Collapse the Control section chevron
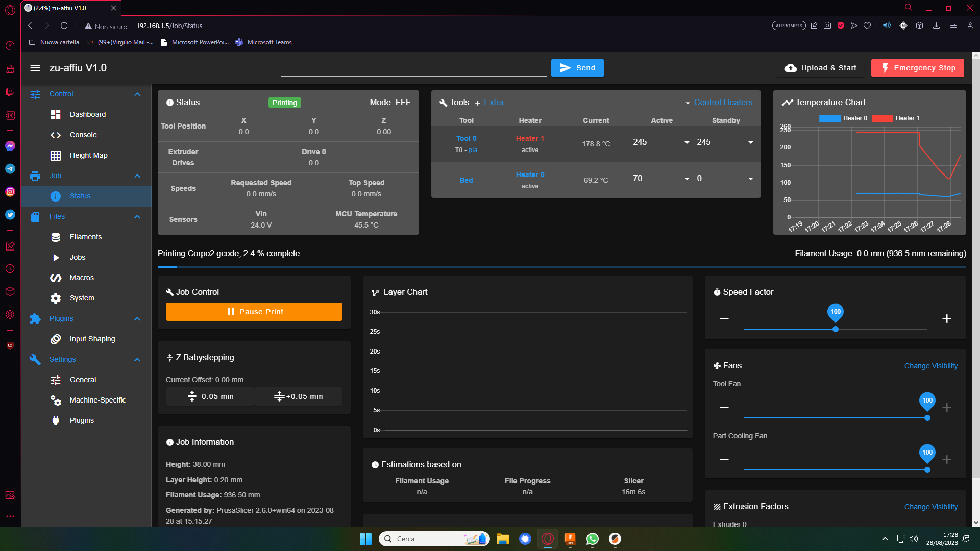 137,94
